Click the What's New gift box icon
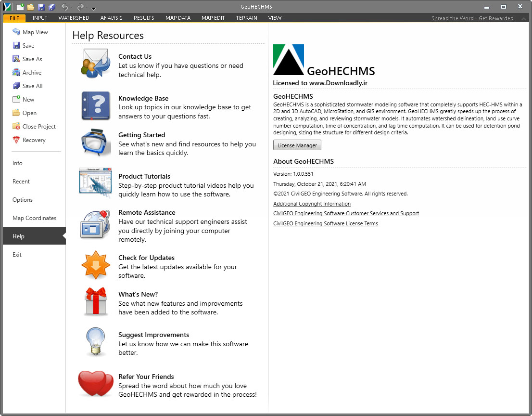The width and height of the screenshot is (532, 416). point(96,302)
